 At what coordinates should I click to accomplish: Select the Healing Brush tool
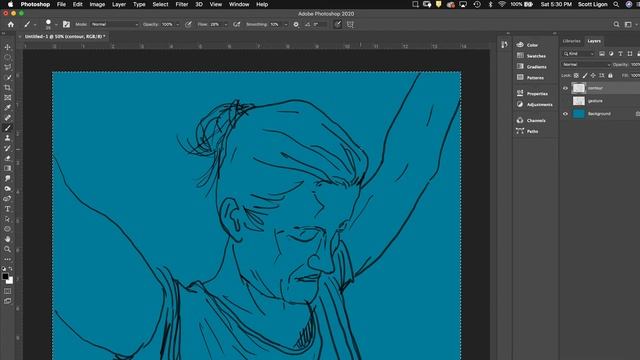7,118
